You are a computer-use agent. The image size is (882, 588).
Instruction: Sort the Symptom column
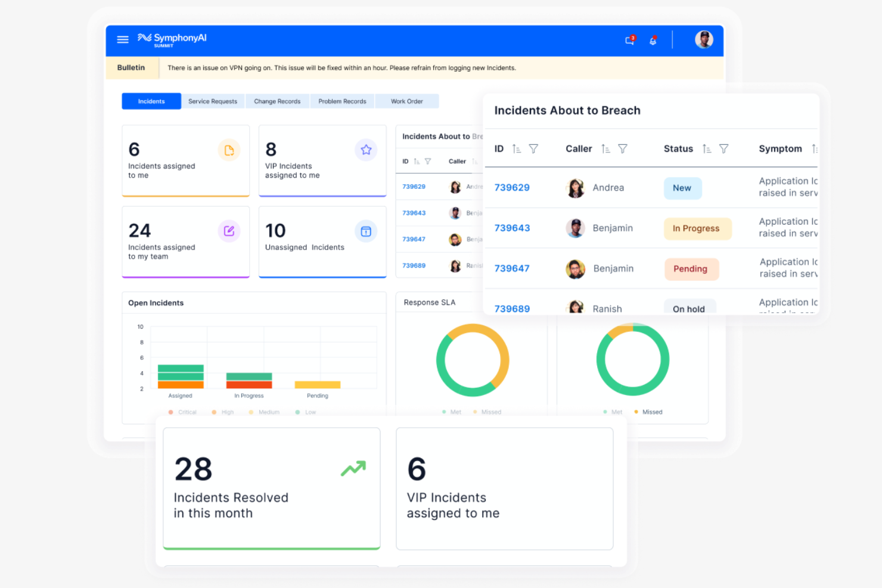[x=815, y=148]
